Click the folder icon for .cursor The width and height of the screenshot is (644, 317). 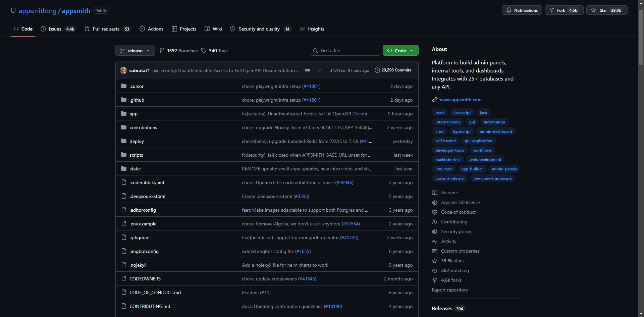[124, 86]
